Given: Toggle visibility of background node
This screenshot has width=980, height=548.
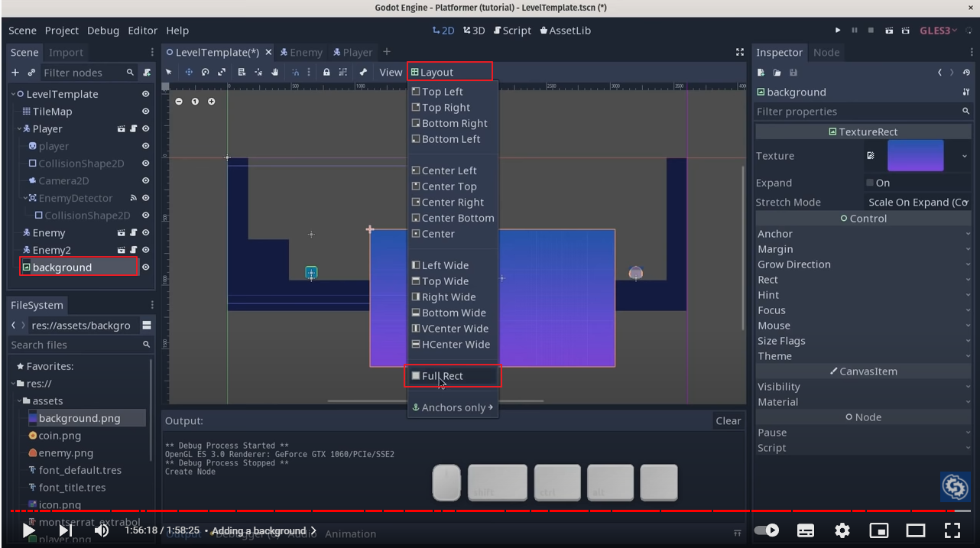Looking at the screenshot, I should pyautogui.click(x=145, y=268).
